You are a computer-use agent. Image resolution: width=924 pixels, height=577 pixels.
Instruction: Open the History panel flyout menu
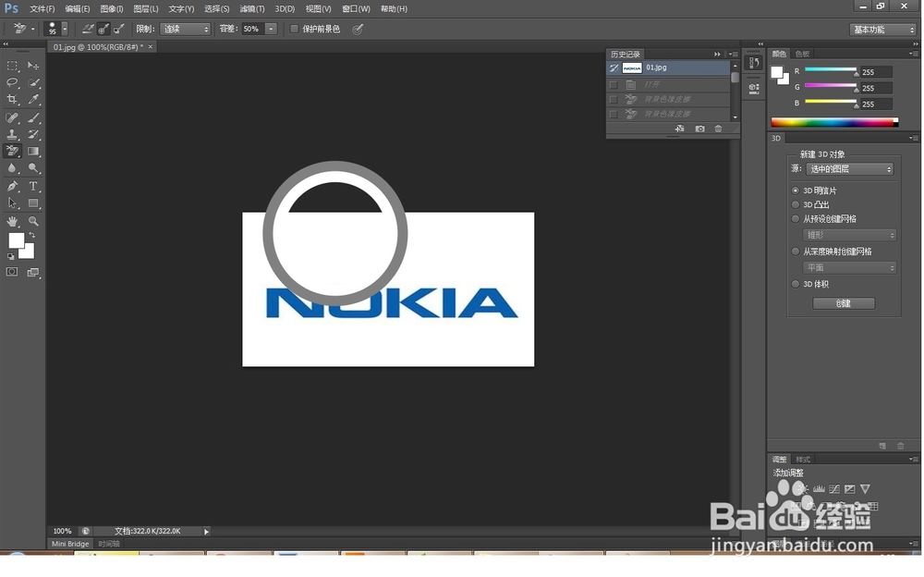point(733,54)
